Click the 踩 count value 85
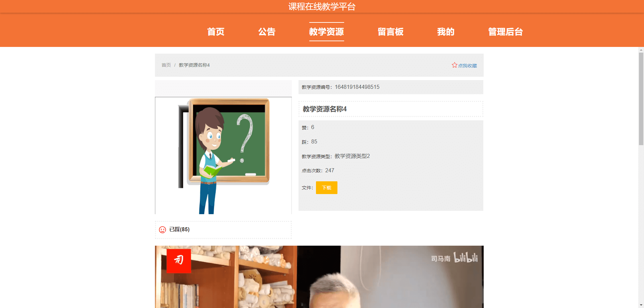 314,142
